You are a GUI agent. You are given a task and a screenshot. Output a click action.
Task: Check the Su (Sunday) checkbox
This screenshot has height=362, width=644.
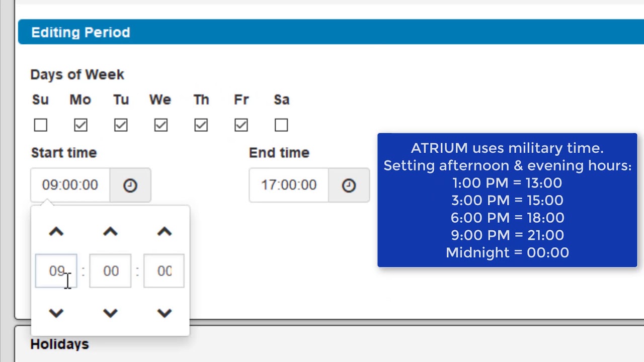click(41, 125)
